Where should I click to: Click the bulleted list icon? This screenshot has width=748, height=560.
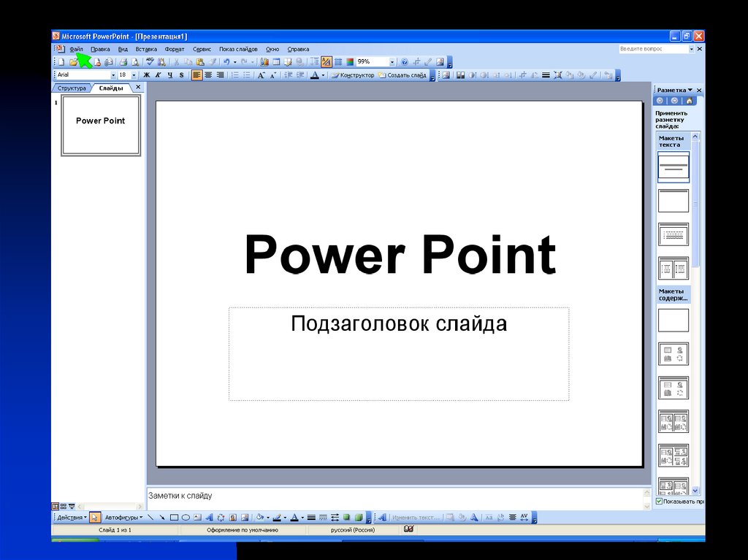point(247,75)
